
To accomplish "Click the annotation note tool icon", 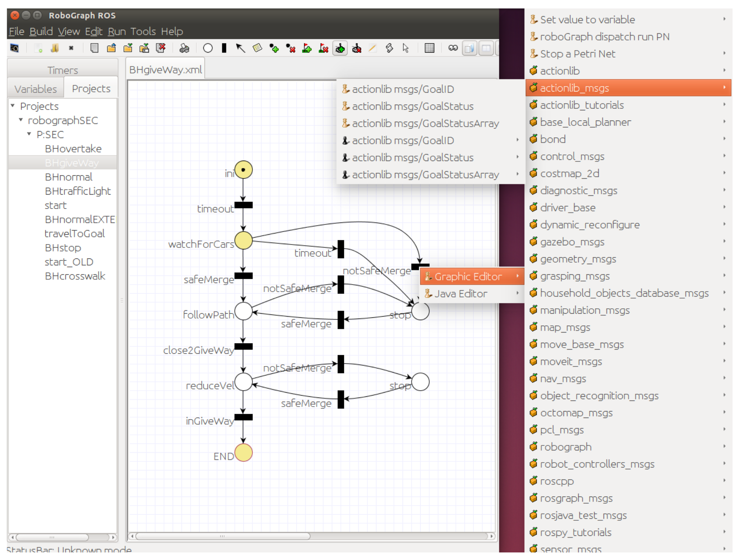I will pyautogui.click(x=257, y=48).
